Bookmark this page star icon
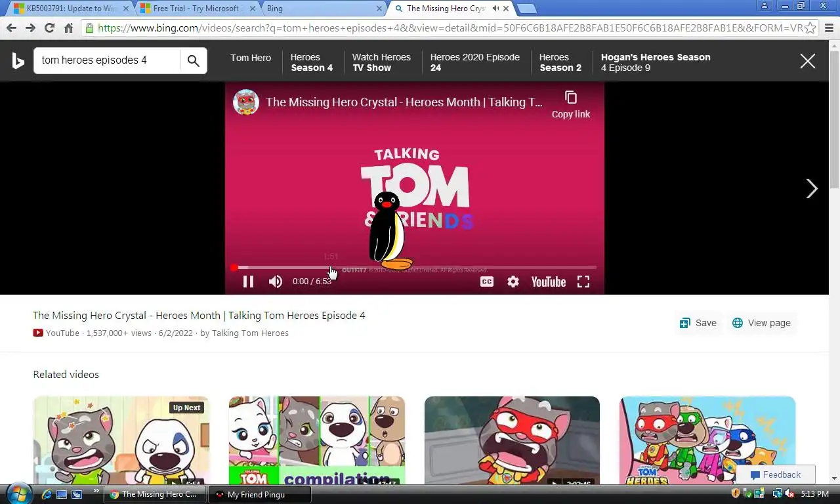This screenshot has height=504, width=840. click(x=810, y=28)
